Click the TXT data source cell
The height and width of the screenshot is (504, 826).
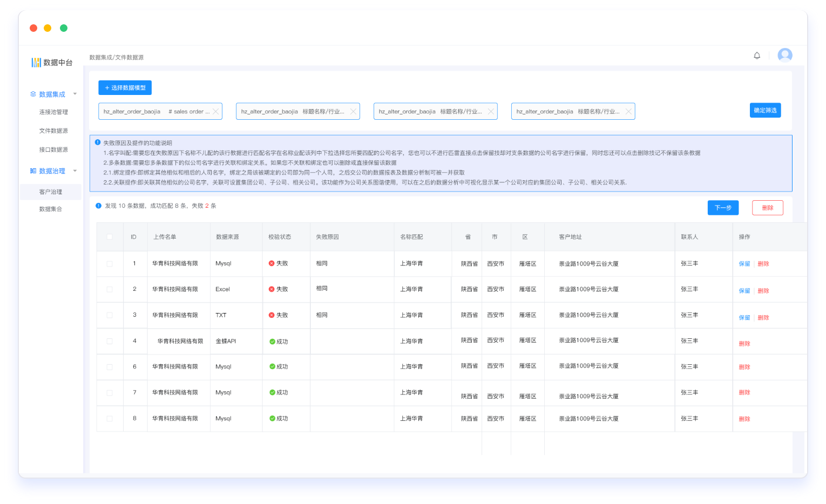coord(221,315)
